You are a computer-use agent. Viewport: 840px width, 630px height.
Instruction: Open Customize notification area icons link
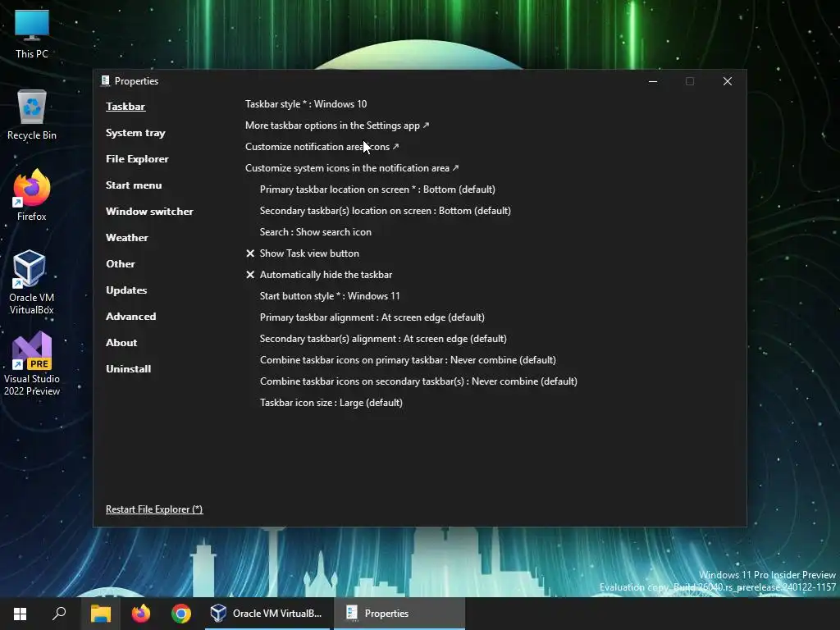[322, 147]
